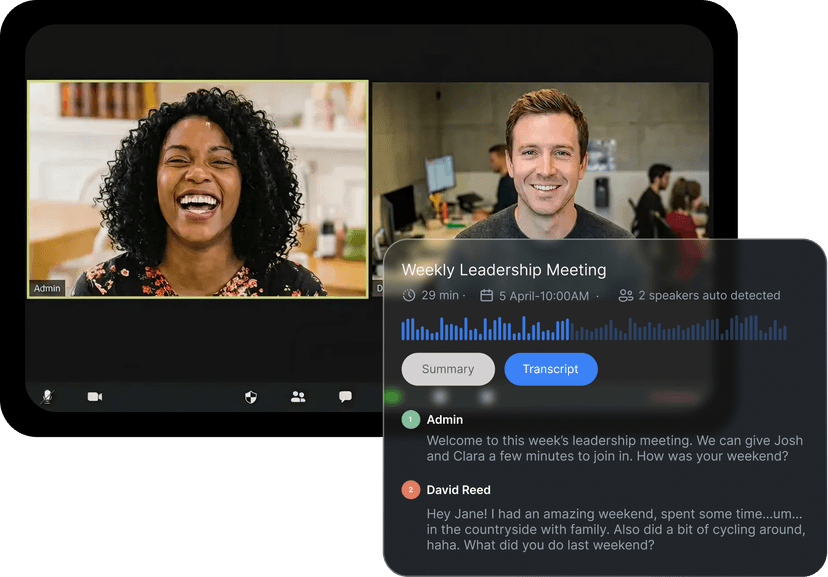Click the Admin name label on video
Viewport: 828px width, 577px height.
point(47,288)
